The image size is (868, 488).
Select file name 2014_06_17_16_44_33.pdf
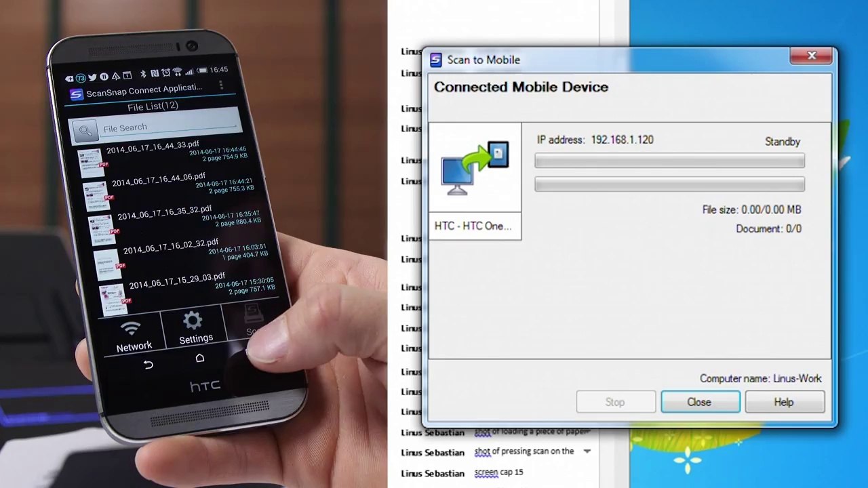click(x=153, y=146)
